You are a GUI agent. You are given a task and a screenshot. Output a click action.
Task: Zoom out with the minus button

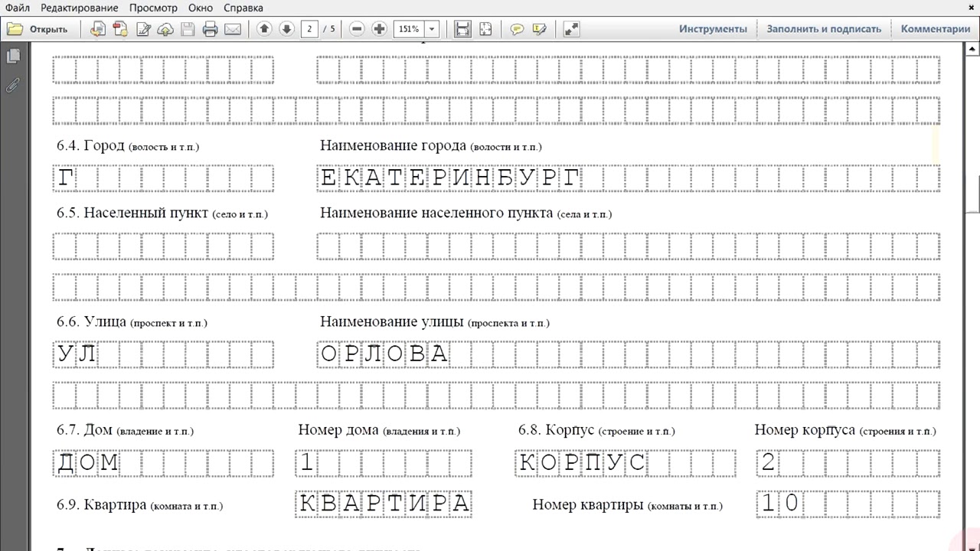[357, 29]
